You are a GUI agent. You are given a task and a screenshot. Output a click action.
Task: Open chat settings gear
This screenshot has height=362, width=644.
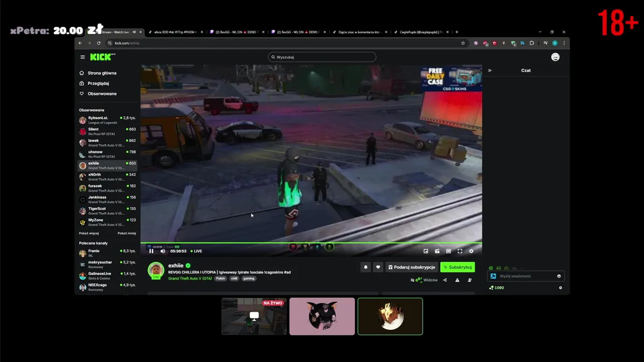(560, 288)
